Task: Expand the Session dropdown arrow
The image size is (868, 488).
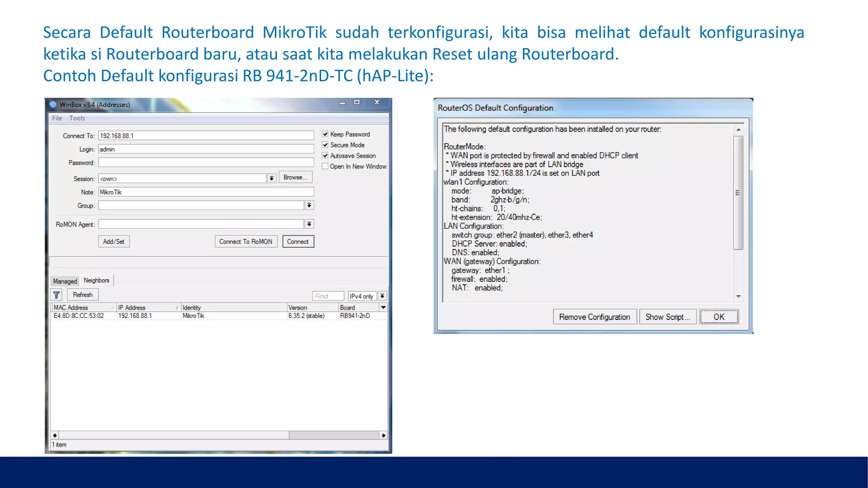Action: point(272,178)
